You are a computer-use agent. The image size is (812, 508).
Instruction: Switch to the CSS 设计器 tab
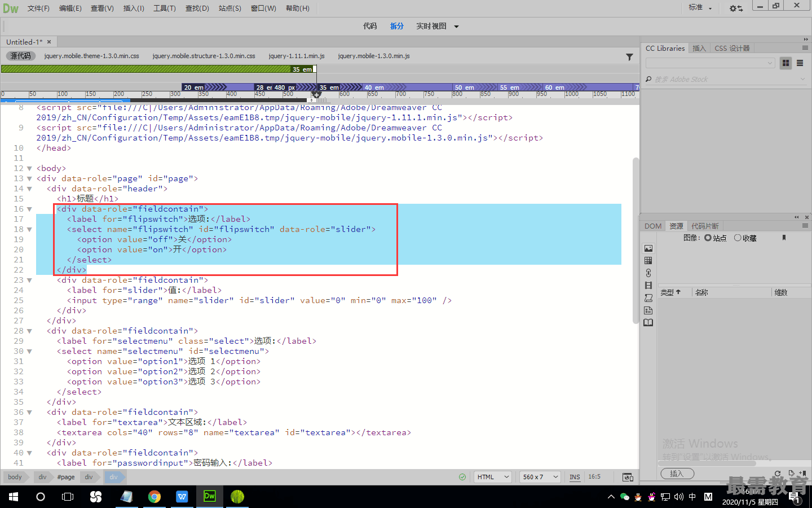tap(732, 49)
